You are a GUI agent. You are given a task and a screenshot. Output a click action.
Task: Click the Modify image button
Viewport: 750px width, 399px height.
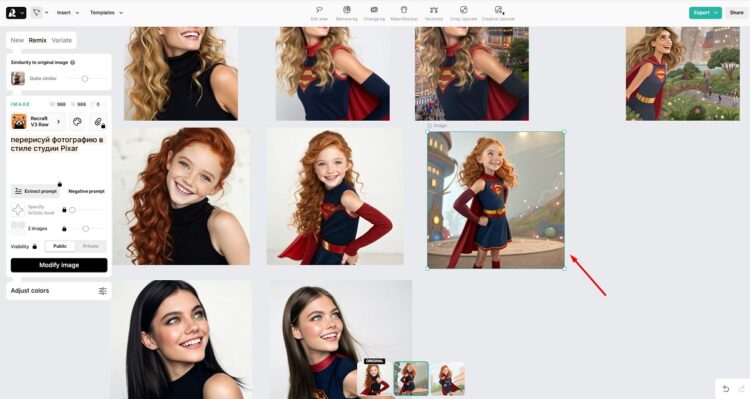pos(59,265)
